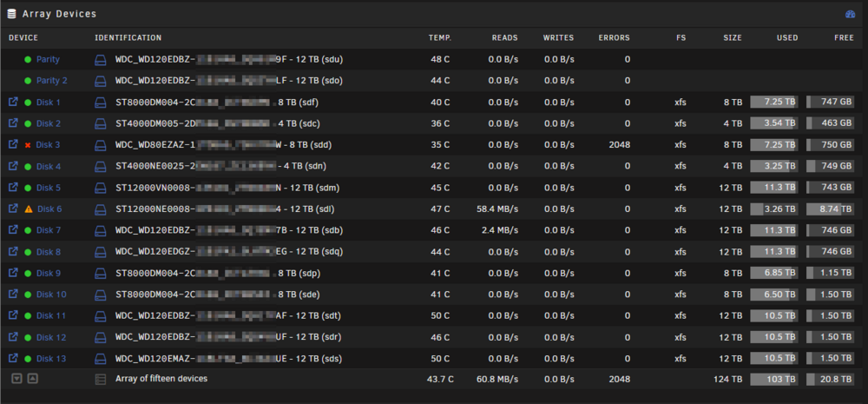Image resolution: width=868 pixels, height=404 pixels.
Task: Click the FS column header
Action: [x=681, y=37]
